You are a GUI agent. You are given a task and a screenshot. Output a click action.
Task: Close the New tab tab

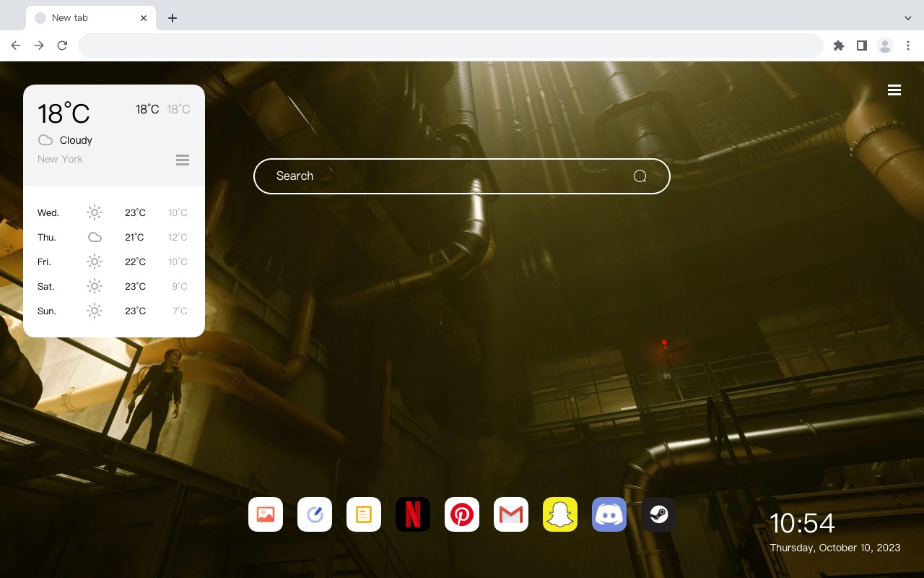coord(144,18)
